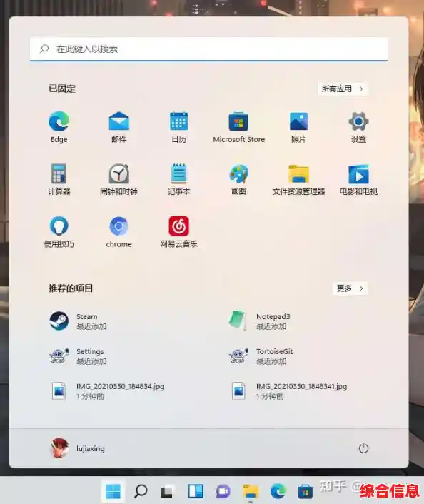Open the lujiaxing user account menu
Viewport: 424px width, 504px height.
click(x=78, y=448)
